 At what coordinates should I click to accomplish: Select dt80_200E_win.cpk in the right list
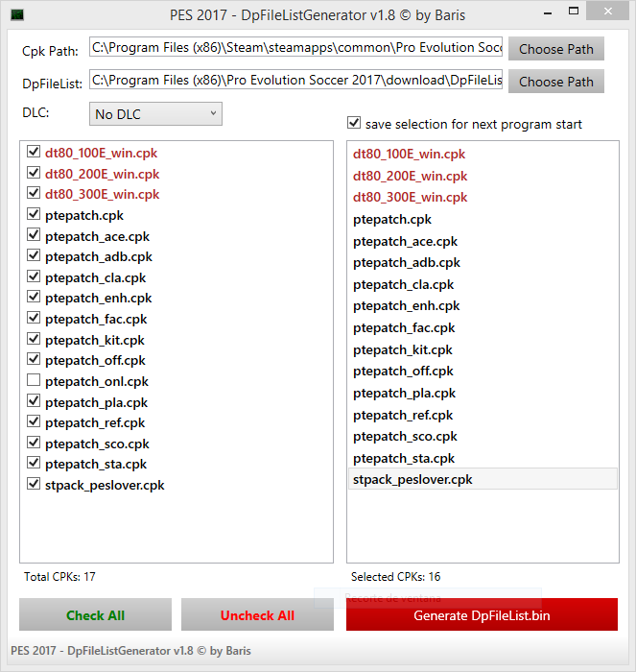pos(483,176)
